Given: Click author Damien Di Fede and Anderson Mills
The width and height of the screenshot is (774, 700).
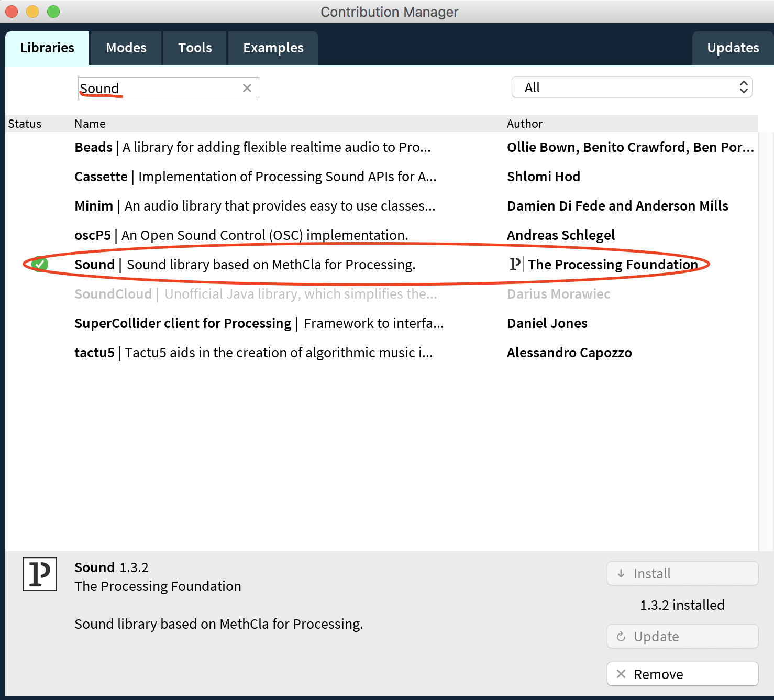Looking at the screenshot, I should tap(617, 206).
